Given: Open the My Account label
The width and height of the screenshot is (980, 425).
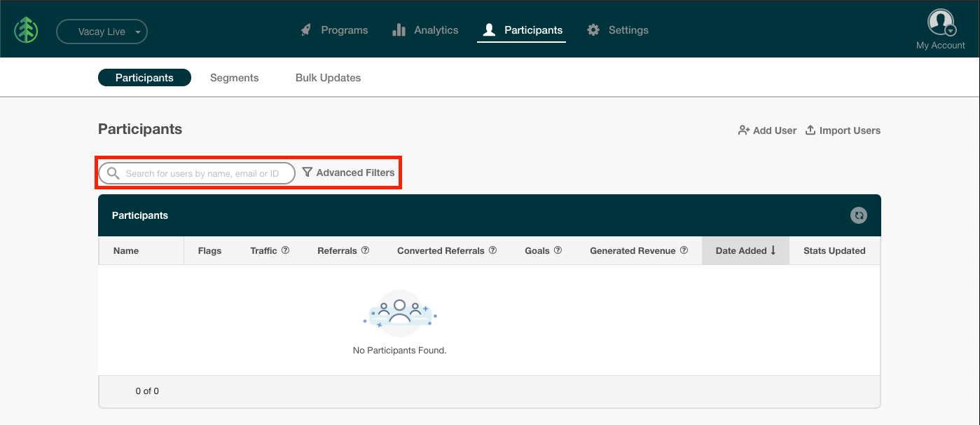Looking at the screenshot, I should pyautogui.click(x=941, y=46).
